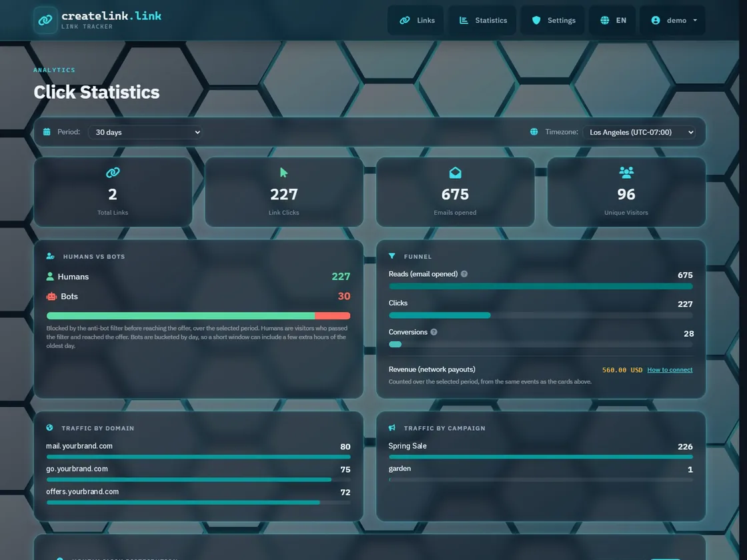The image size is (747, 560).
Task: Click the Bots count 30
Action: point(344,296)
